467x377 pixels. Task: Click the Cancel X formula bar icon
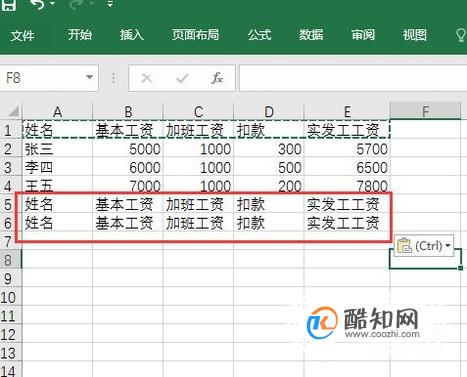(x=147, y=78)
